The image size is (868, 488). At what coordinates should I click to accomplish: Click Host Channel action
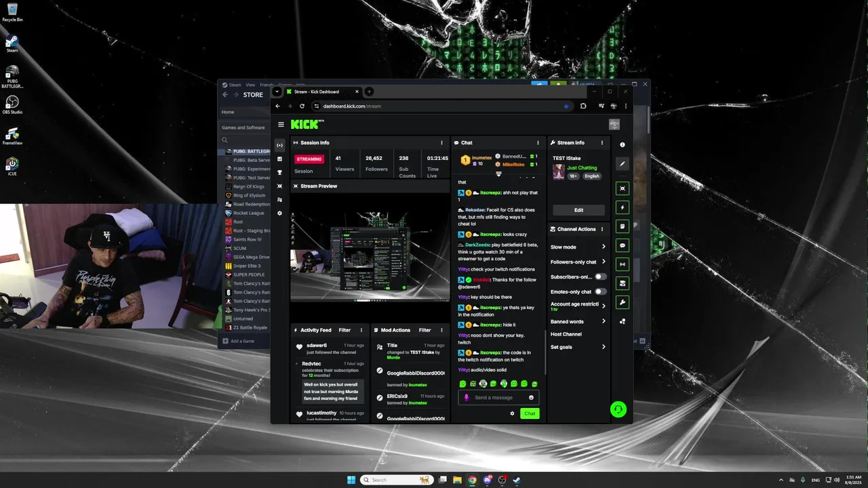[x=566, y=334]
